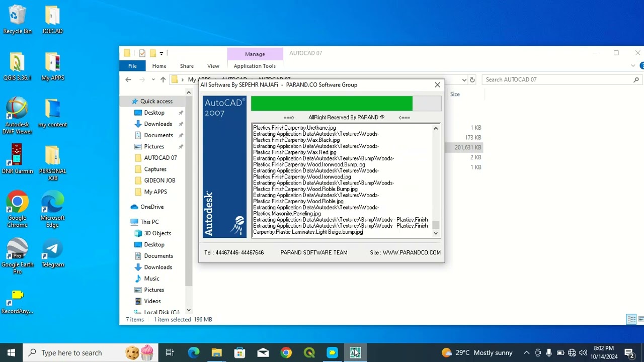Image resolution: width=644 pixels, height=362 pixels.
Task: Open the notification center icon
Action: (x=629, y=352)
